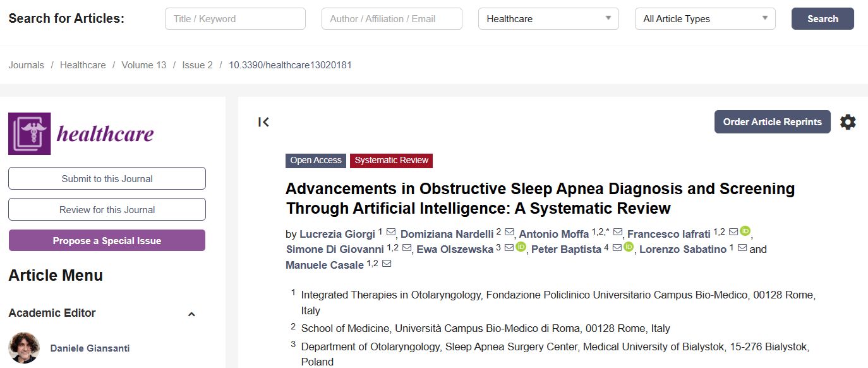Open author Peter Baptista's profile
Screen dimensions: 868x368
566,250
